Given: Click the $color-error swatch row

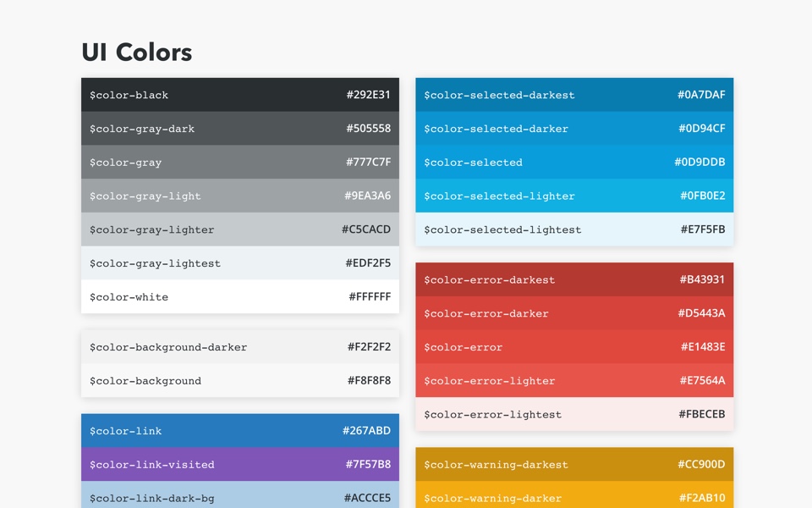Looking at the screenshot, I should pos(574,347).
